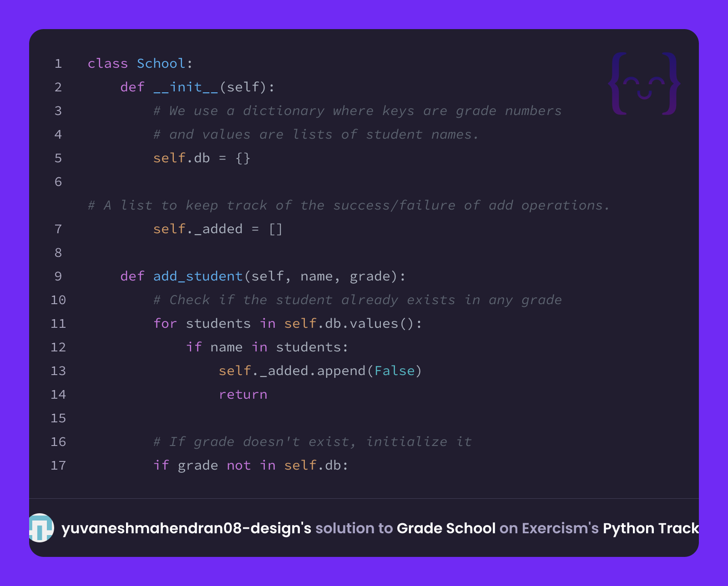The height and width of the screenshot is (586, 728).
Task: Click the Exercism braces face logo
Action: pyautogui.click(x=644, y=84)
